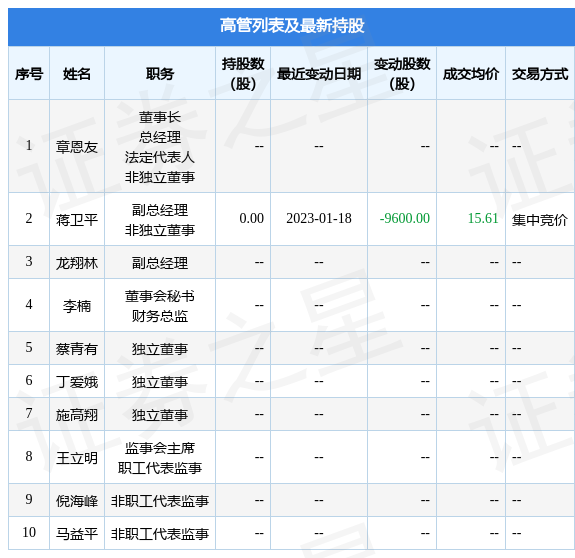Select the 持股数(股) column header
The width and height of the screenshot is (575, 558).
pos(243,74)
